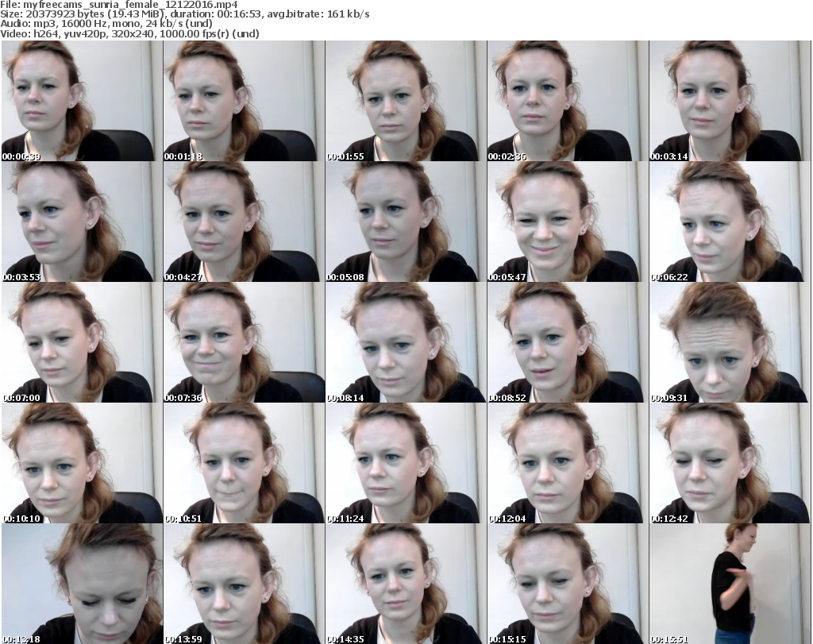813x644 pixels.
Task: Open the thumbnail stamped 00:03:14
Action: click(x=730, y=101)
